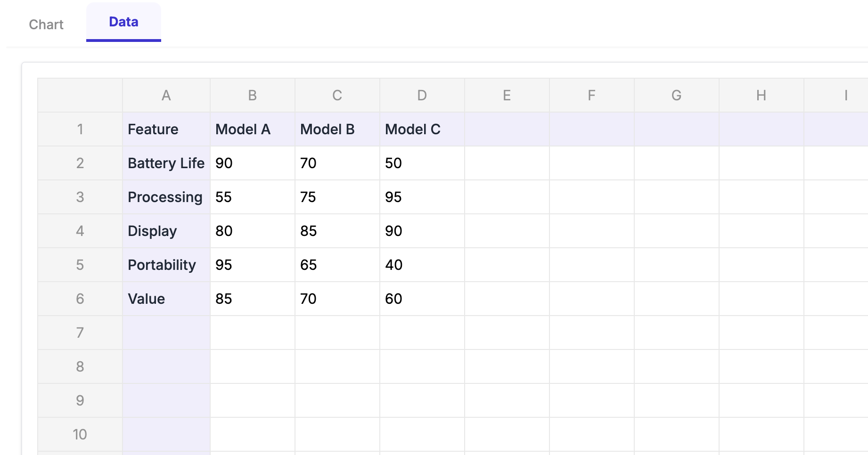This screenshot has width=868, height=455.
Task: Click the Battery Life cell
Action: coord(166,163)
